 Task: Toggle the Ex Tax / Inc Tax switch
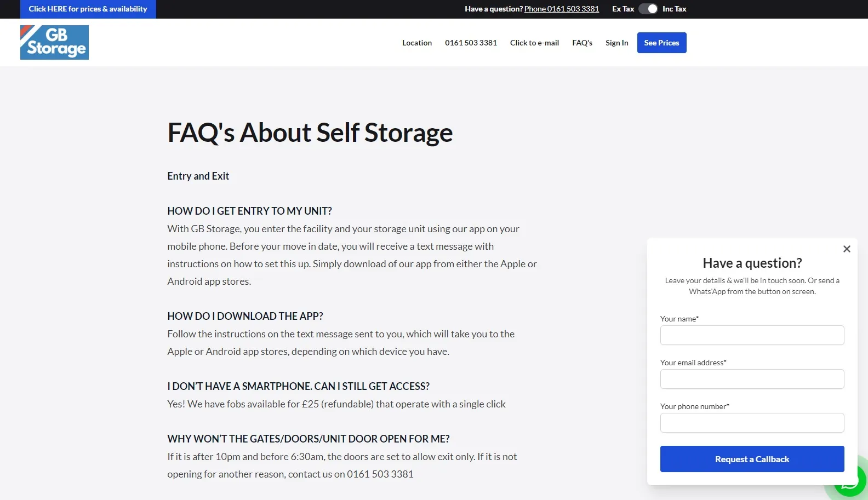[648, 9]
